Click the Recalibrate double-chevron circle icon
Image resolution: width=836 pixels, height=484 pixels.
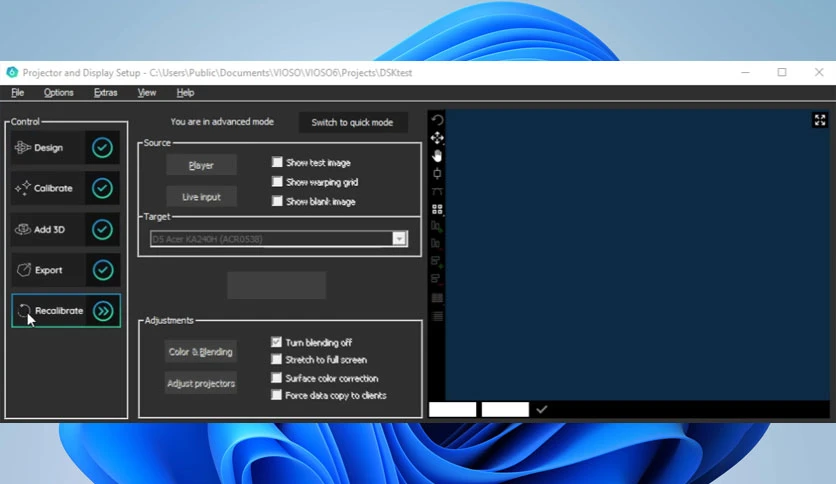tap(103, 311)
